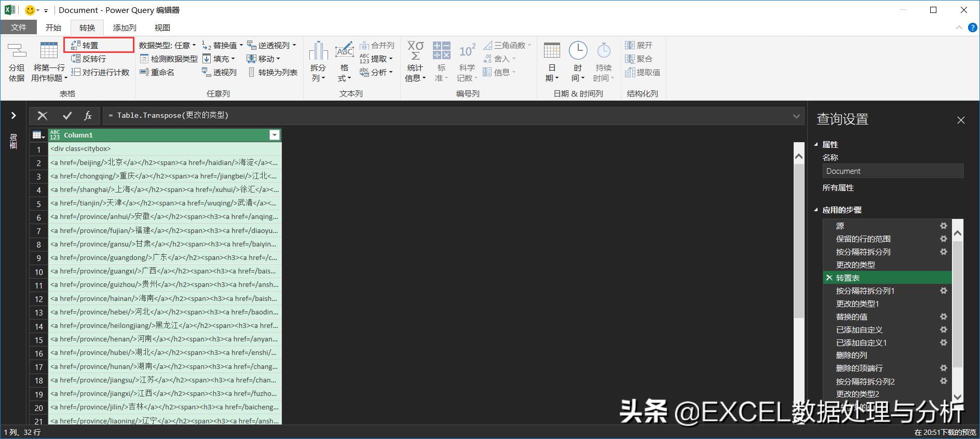The height and width of the screenshot is (439, 980).
Task: Click Expand (展开) structured column
Action: [639, 45]
